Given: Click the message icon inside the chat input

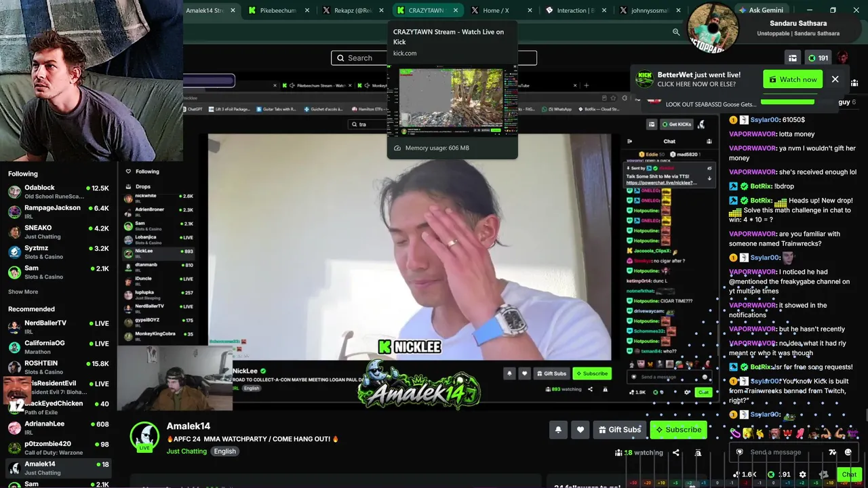Looking at the screenshot, I should [740, 452].
